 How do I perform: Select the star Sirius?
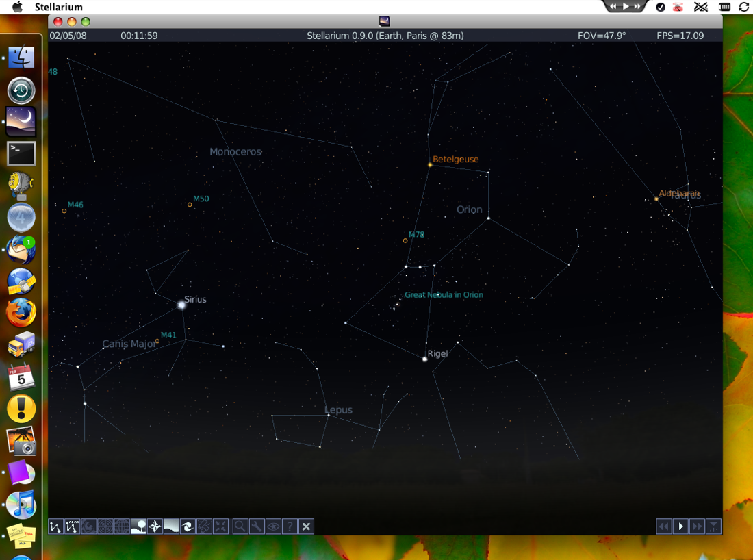tap(181, 305)
